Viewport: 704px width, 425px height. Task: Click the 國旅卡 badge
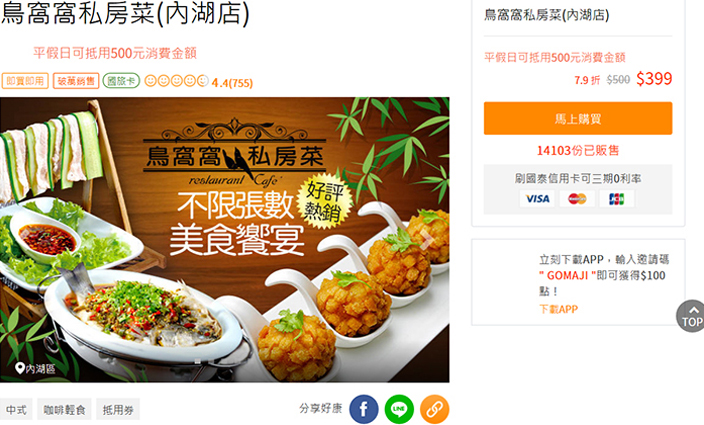click(x=121, y=81)
